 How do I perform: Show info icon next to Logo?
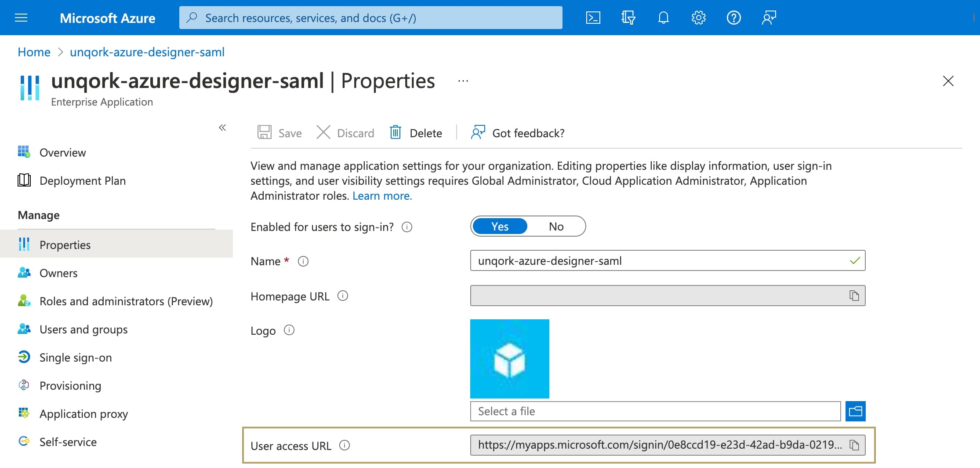coord(289,330)
